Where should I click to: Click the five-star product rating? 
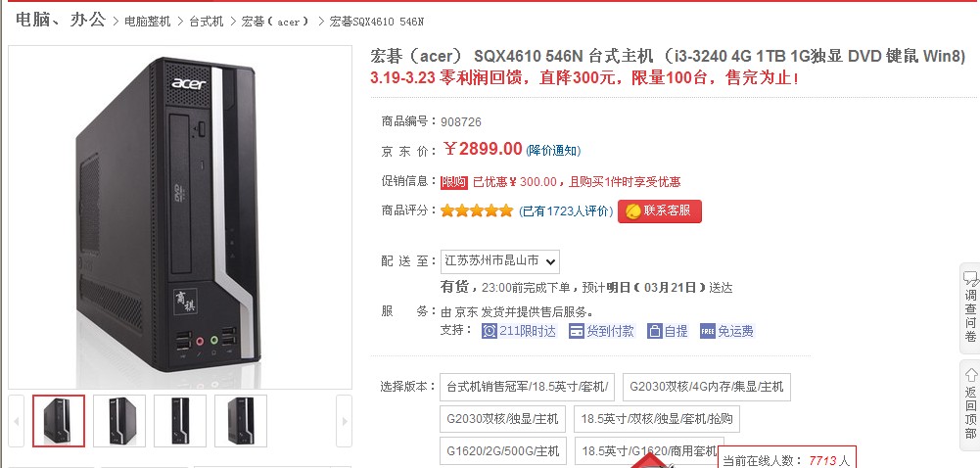(476, 211)
